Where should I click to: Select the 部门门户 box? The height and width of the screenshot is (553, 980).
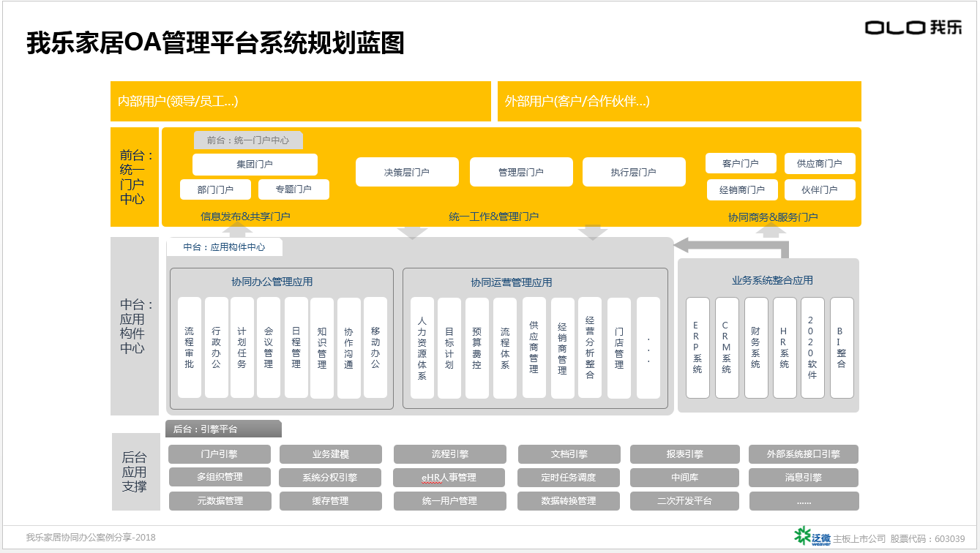coord(215,189)
